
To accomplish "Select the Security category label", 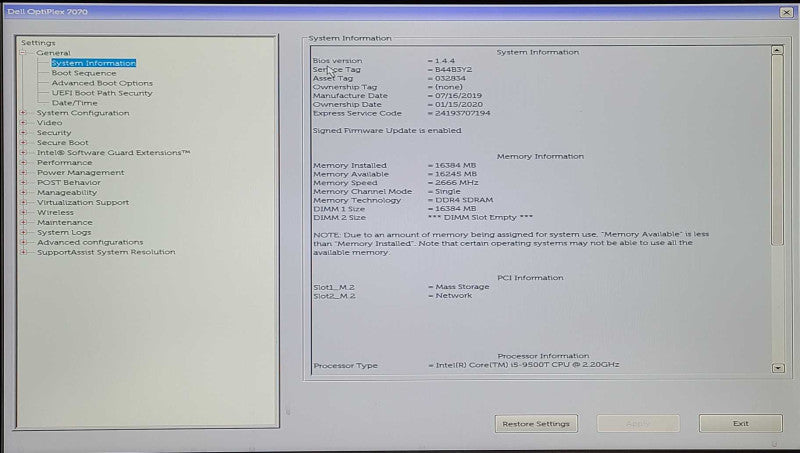I will pos(54,133).
